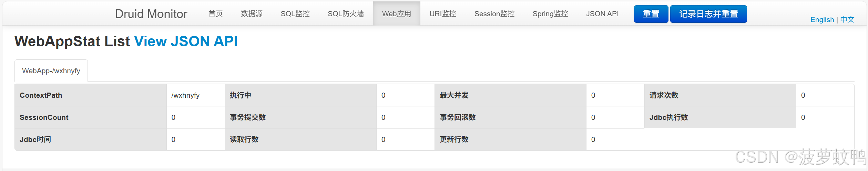Open the 数据源 navigation tab
This screenshot has height=171, width=868.
(252, 14)
